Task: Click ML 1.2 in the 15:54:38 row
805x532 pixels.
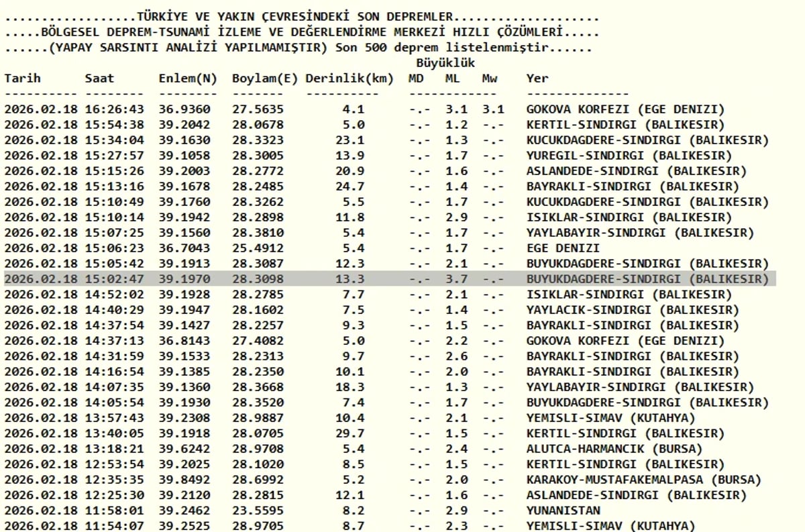Action: click(457, 125)
